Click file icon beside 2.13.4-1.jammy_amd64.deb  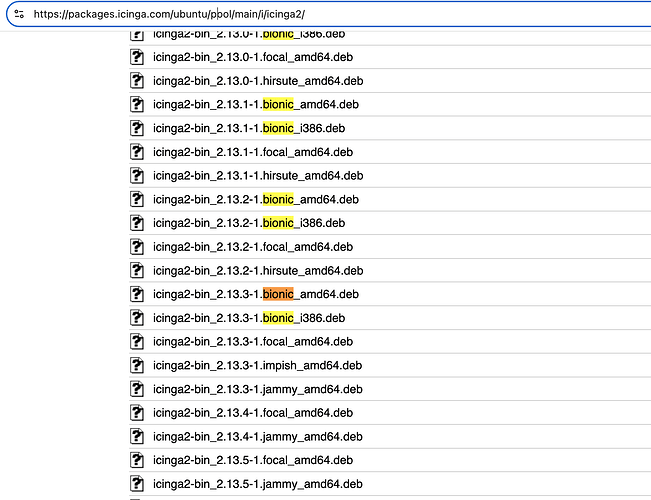138,437
